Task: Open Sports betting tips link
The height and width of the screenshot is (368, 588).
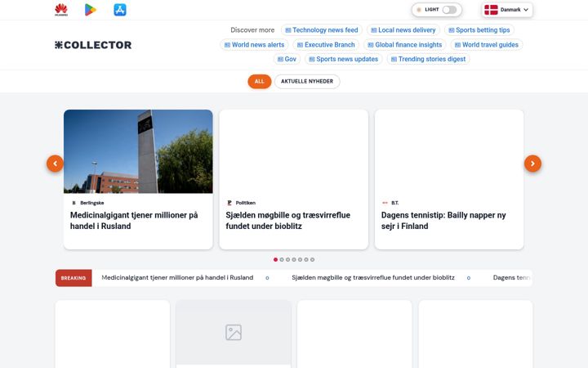Action: point(479,30)
